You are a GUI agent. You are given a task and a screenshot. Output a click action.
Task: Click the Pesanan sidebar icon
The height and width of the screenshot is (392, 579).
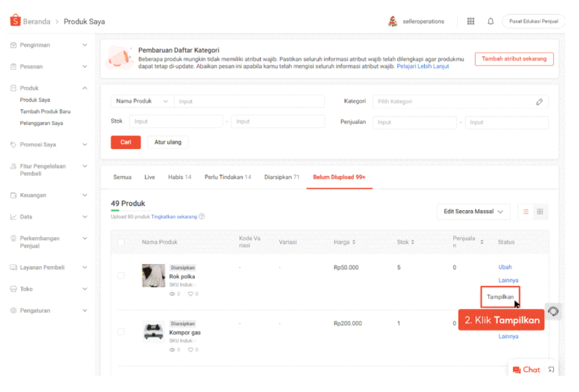click(13, 67)
